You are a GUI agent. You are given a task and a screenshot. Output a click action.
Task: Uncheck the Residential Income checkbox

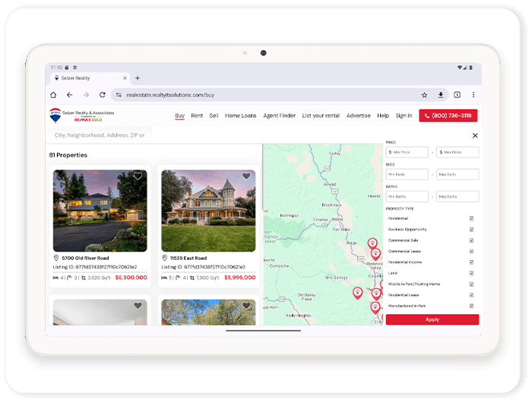[471, 262]
